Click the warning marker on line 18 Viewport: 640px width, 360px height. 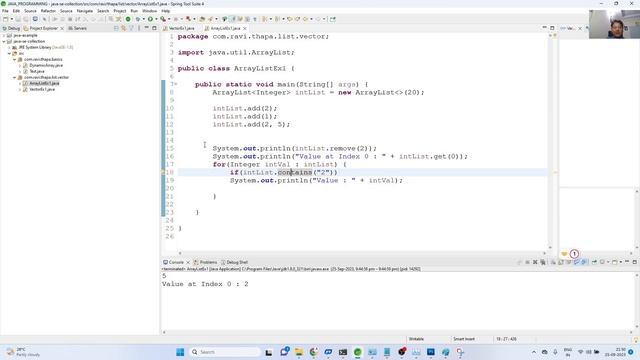[x=163, y=172]
